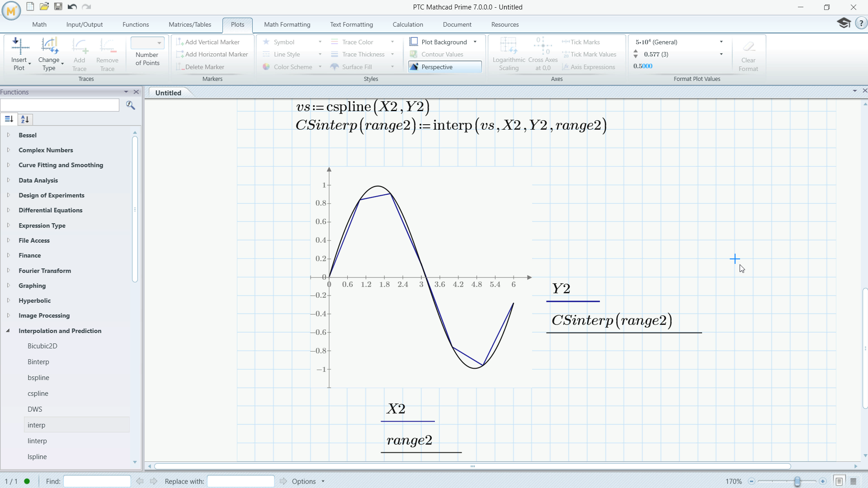
Task: Collapse the Interpolation and Prediction category
Action: pos(8,331)
